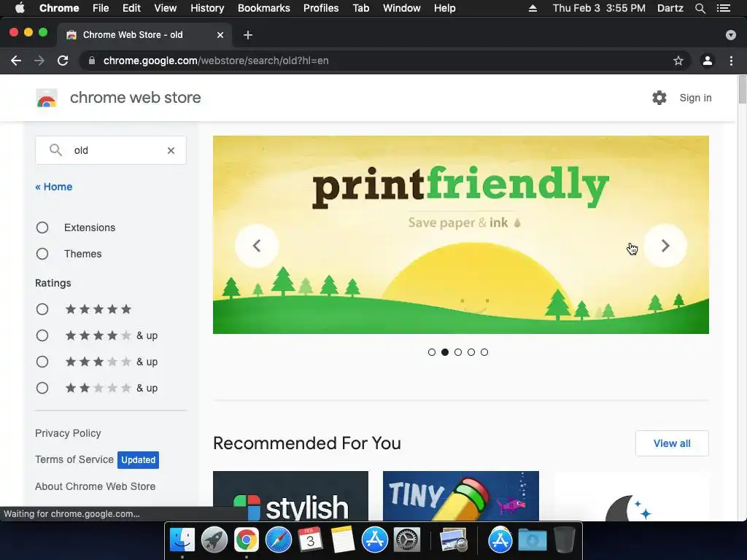
Task: Open the Window menu
Action: pos(402,8)
